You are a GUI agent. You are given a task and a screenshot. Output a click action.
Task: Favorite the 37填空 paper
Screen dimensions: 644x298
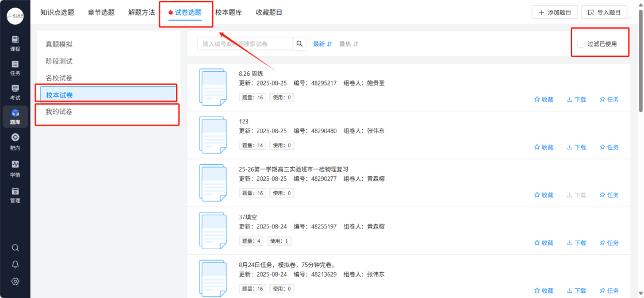click(543, 243)
